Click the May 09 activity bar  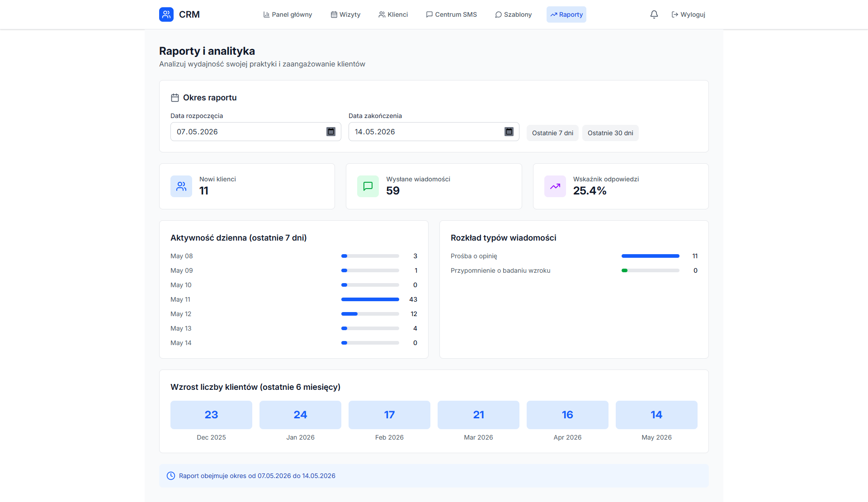(370, 270)
